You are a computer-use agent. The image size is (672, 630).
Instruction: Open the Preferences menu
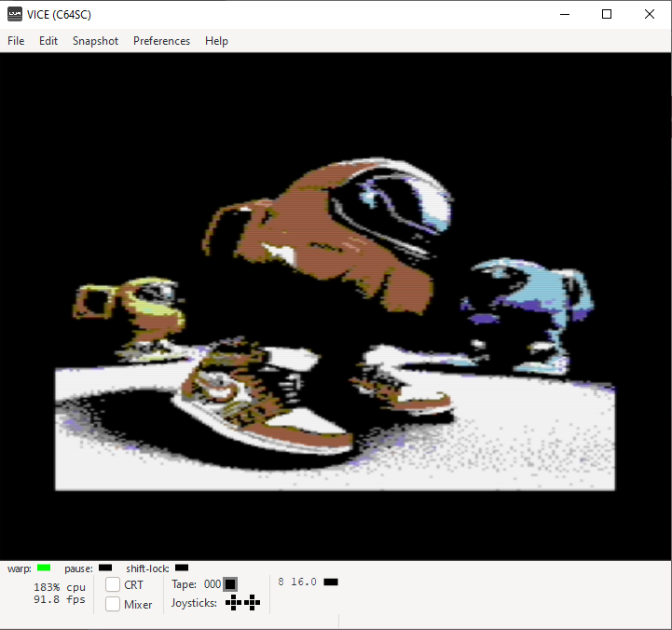click(161, 41)
